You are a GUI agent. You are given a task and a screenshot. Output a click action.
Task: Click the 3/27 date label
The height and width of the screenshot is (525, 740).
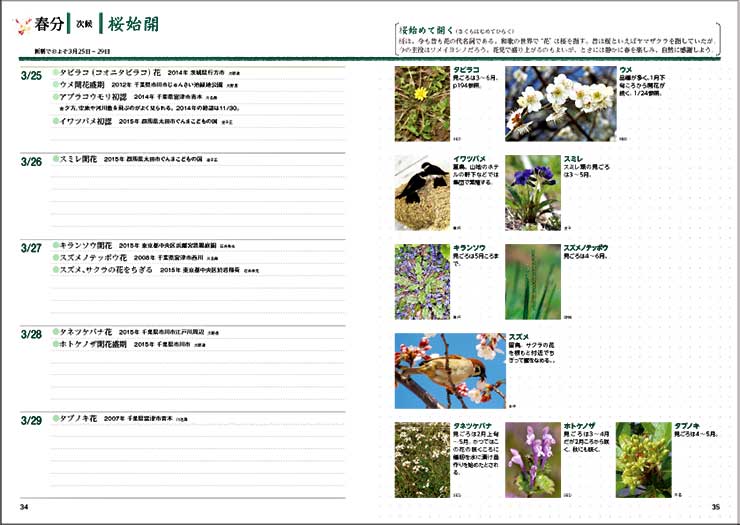(31, 248)
